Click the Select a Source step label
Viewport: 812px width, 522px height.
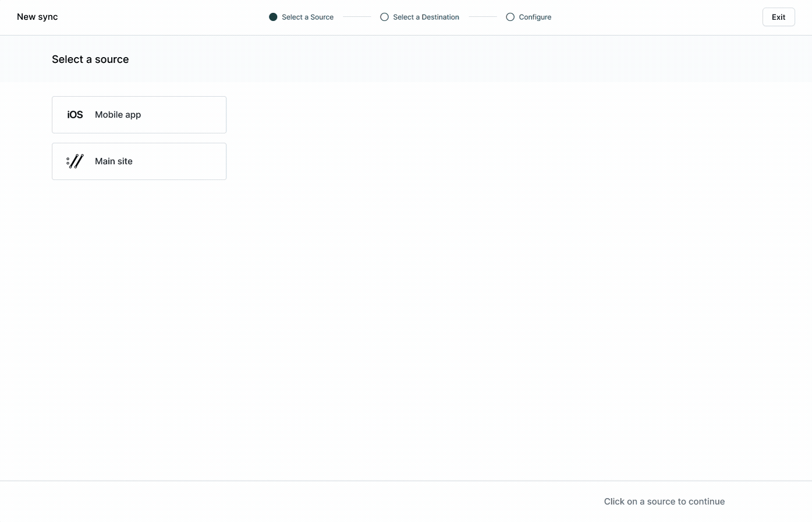(x=307, y=17)
